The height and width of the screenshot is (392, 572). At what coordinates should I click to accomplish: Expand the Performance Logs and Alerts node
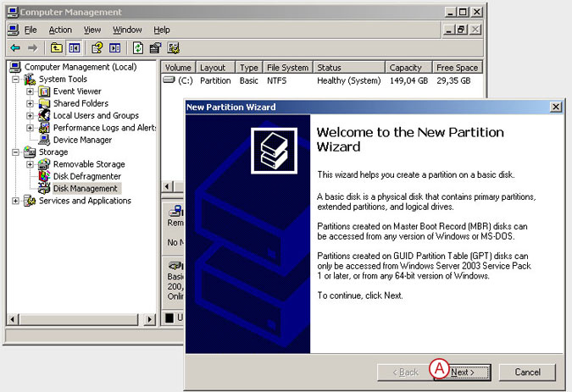(30, 128)
